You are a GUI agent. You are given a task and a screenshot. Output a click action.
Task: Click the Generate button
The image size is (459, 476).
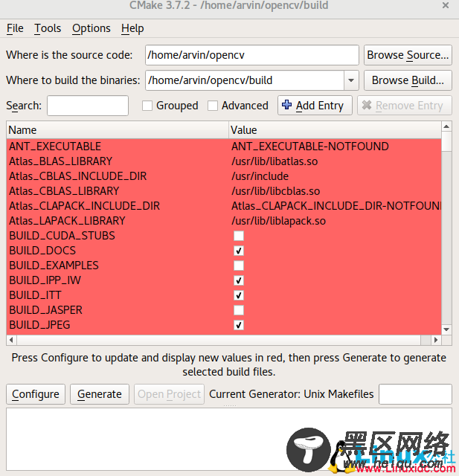[100, 394]
